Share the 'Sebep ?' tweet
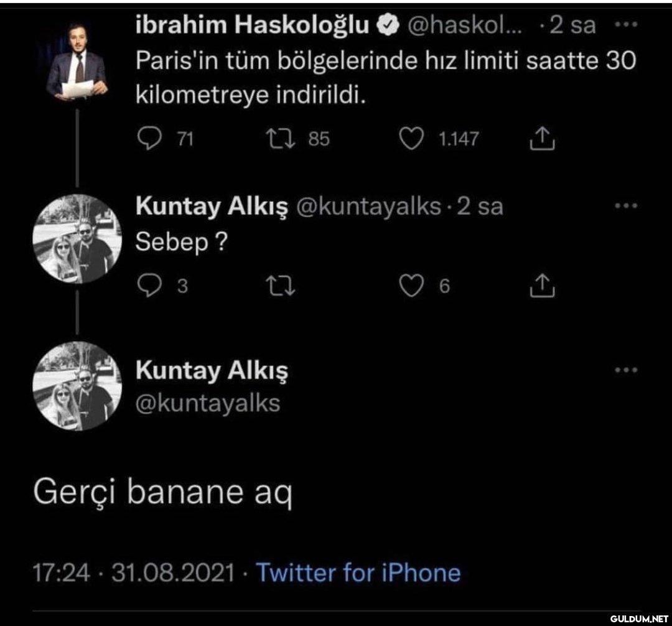The image size is (672, 626). [542, 286]
